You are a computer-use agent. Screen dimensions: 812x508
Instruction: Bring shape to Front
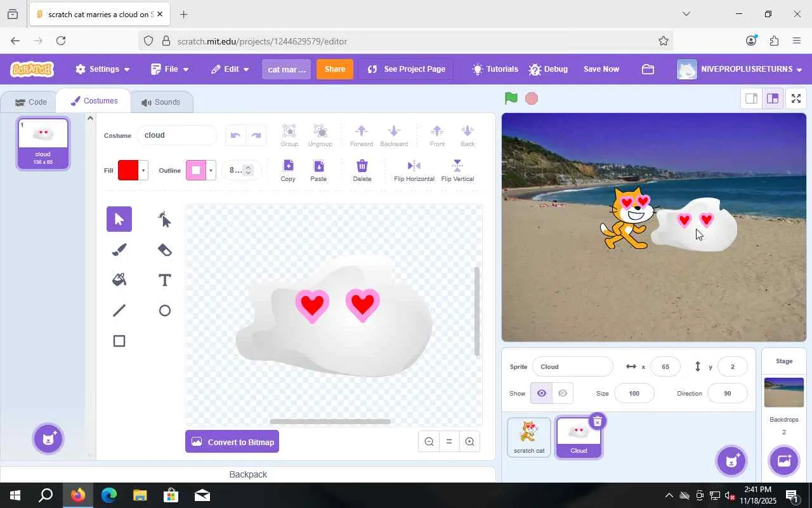pos(437,135)
